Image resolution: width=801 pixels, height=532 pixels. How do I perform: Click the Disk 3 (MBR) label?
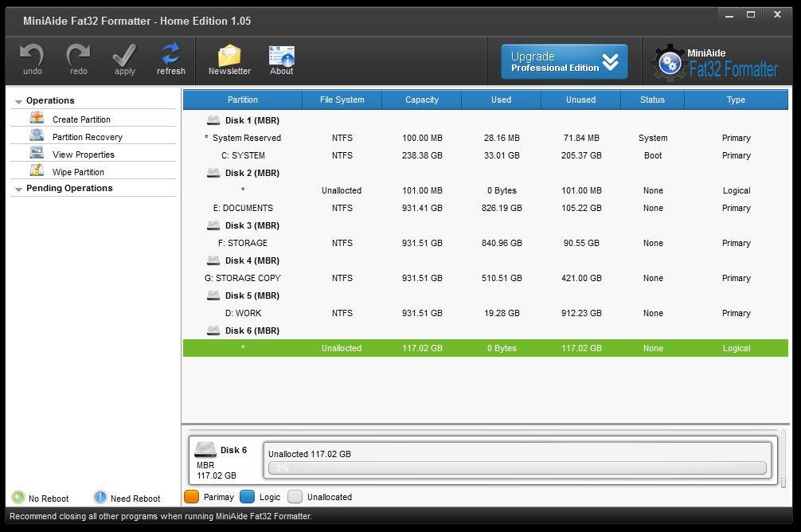coord(252,225)
